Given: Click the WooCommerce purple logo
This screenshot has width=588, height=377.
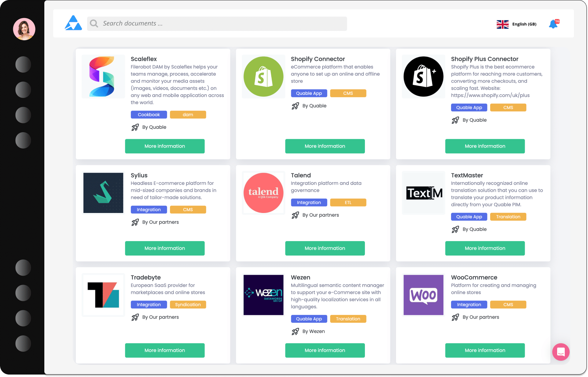Looking at the screenshot, I should [x=423, y=295].
